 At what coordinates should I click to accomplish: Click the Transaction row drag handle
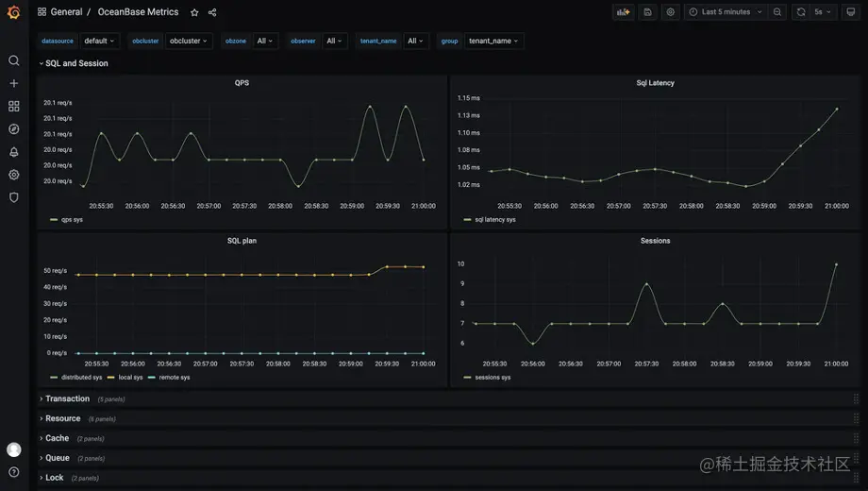pos(856,398)
